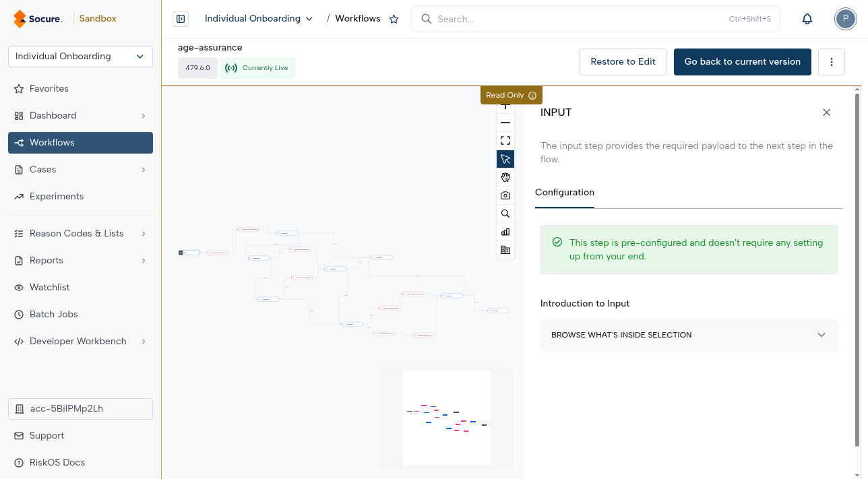Image resolution: width=868 pixels, height=479 pixels.
Task: Click the search input field
Action: click(596, 19)
